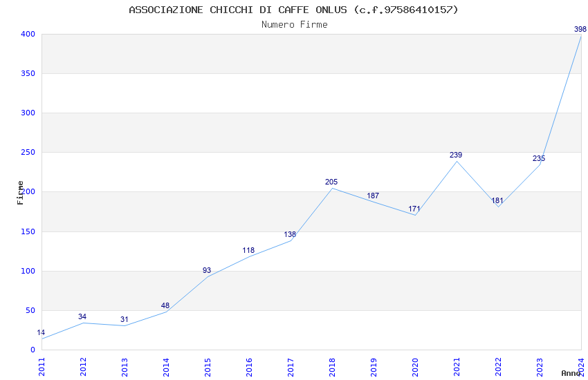Image resolution: width=588 pixels, height=380 pixels.
Task: Select the 205 data label
Action: pyautogui.click(x=331, y=182)
